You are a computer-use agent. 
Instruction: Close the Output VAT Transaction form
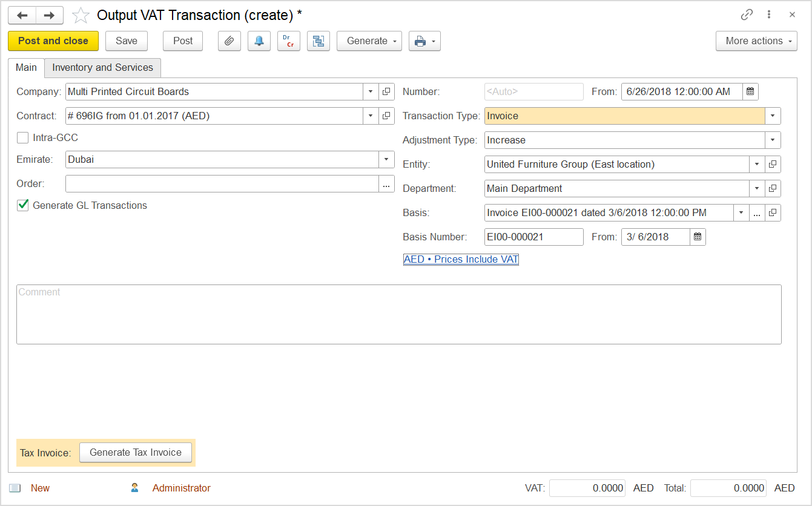[x=792, y=15]
